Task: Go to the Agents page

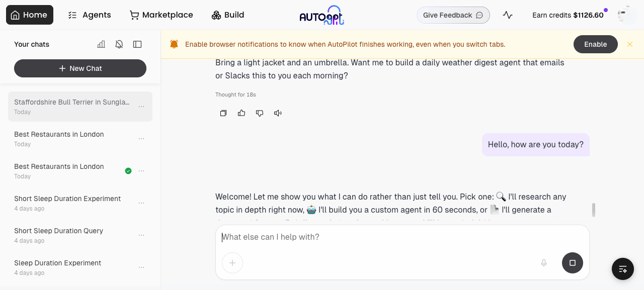Action: [90, 15]
